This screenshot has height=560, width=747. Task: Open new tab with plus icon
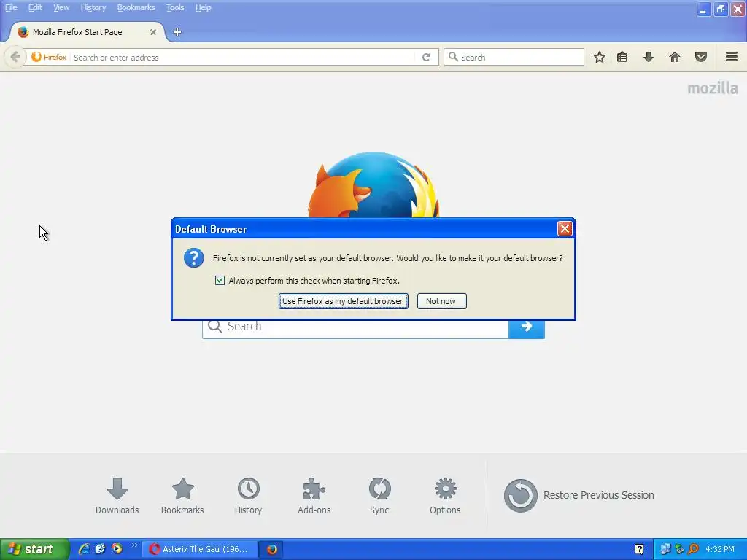pyautogui.click(x=177, y=32)
